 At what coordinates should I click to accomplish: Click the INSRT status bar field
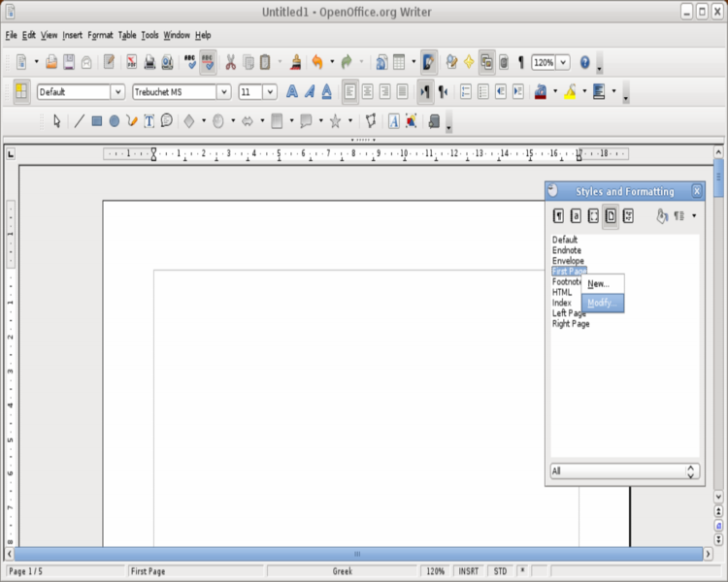[x=469, y=571]
